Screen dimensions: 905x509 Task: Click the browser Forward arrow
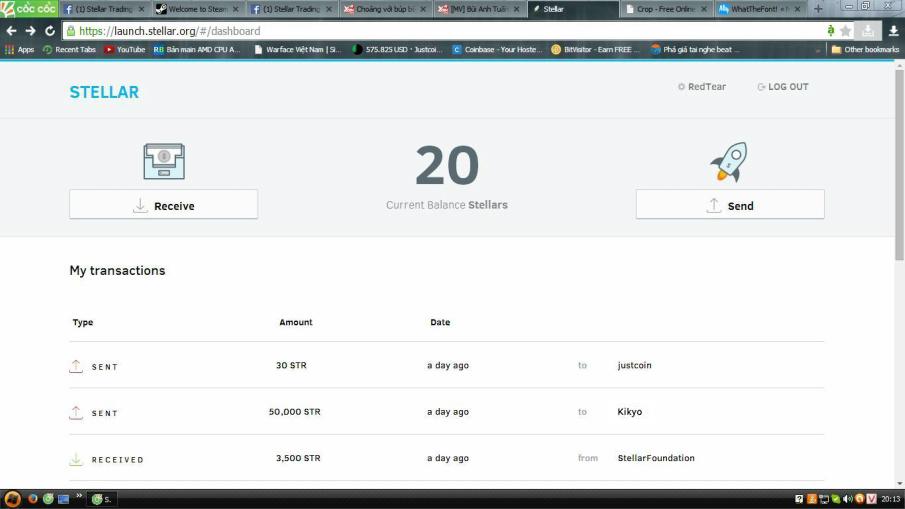31,31
